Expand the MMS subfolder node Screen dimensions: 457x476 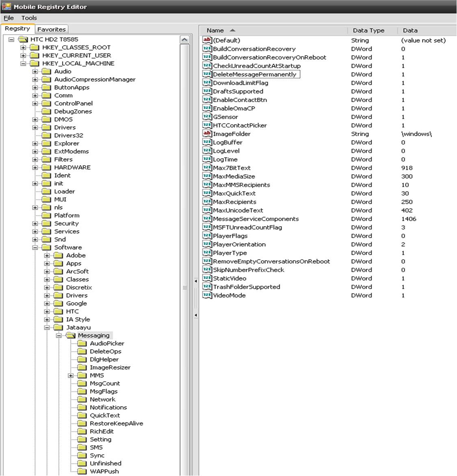70,376
